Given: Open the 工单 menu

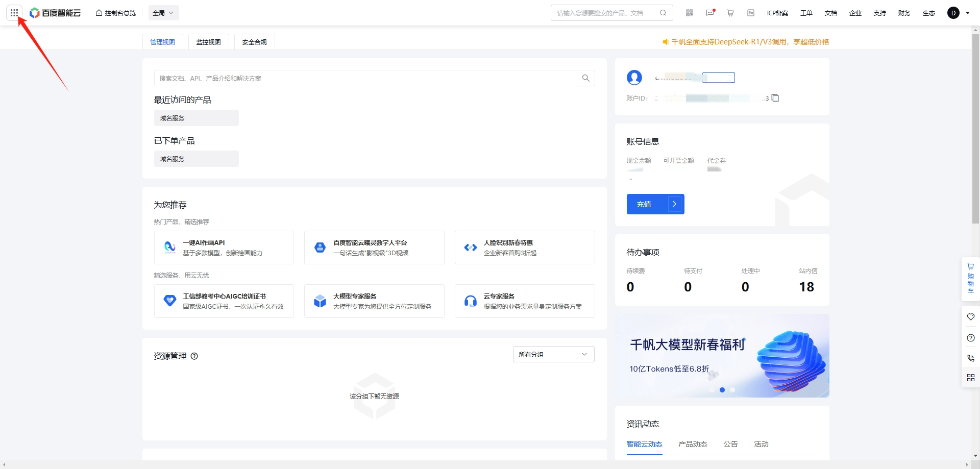Looking at the screenshot, I should click(x=806, y=13).
